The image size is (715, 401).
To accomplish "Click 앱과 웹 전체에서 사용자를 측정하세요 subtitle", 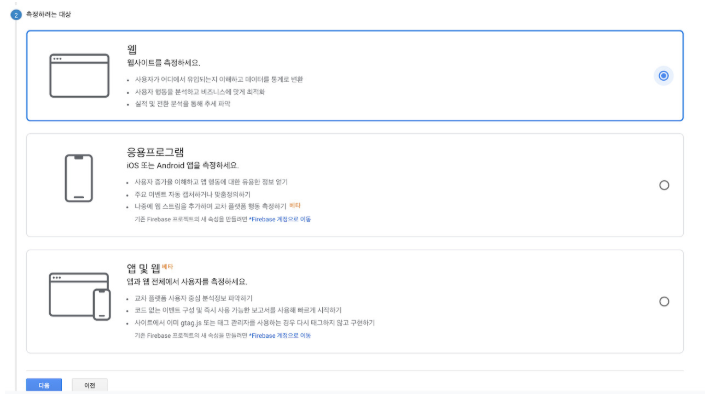I will coord(187,282).
